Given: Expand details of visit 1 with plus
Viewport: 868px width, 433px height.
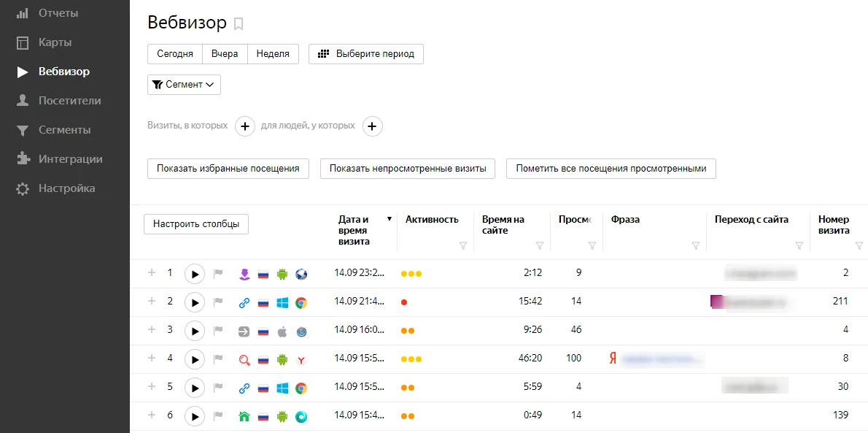Looking at the screenshot, I should [x=152, y=273].
